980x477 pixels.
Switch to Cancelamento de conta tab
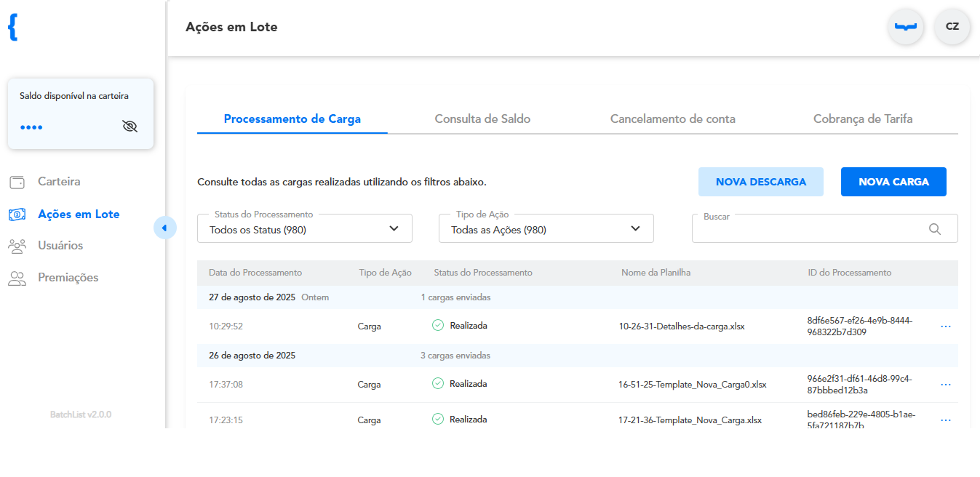pos(673,119)
